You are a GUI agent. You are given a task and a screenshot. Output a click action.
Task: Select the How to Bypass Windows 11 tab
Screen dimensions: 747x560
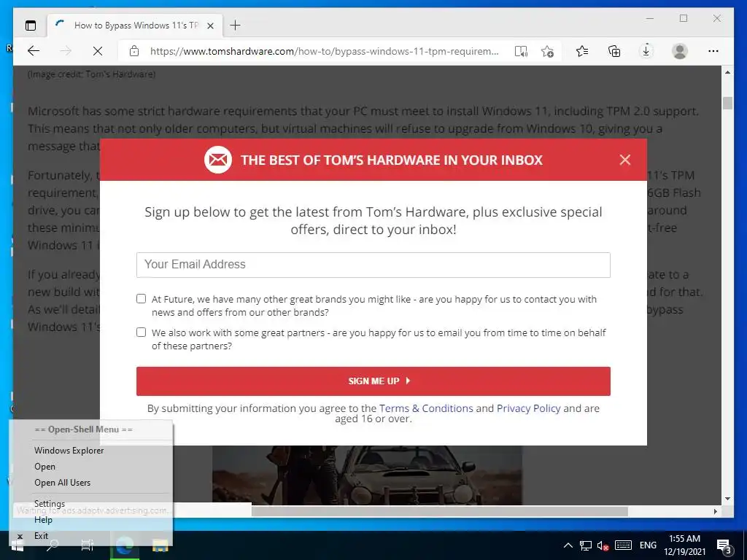(x=135, y=26)
